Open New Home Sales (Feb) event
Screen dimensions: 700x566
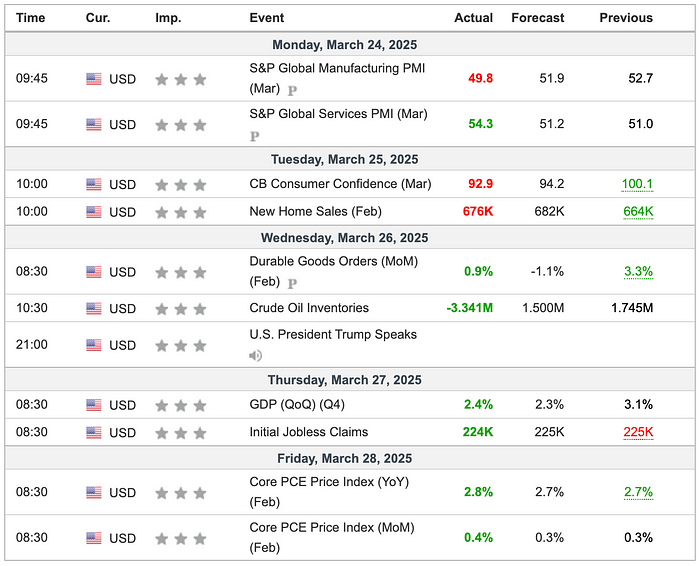click(315, 211)
